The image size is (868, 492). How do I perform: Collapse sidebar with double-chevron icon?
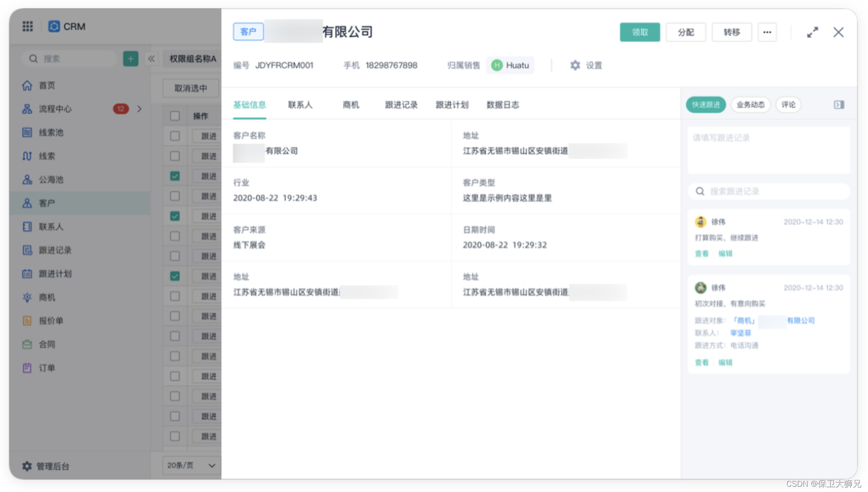click(x=152, y=59)
